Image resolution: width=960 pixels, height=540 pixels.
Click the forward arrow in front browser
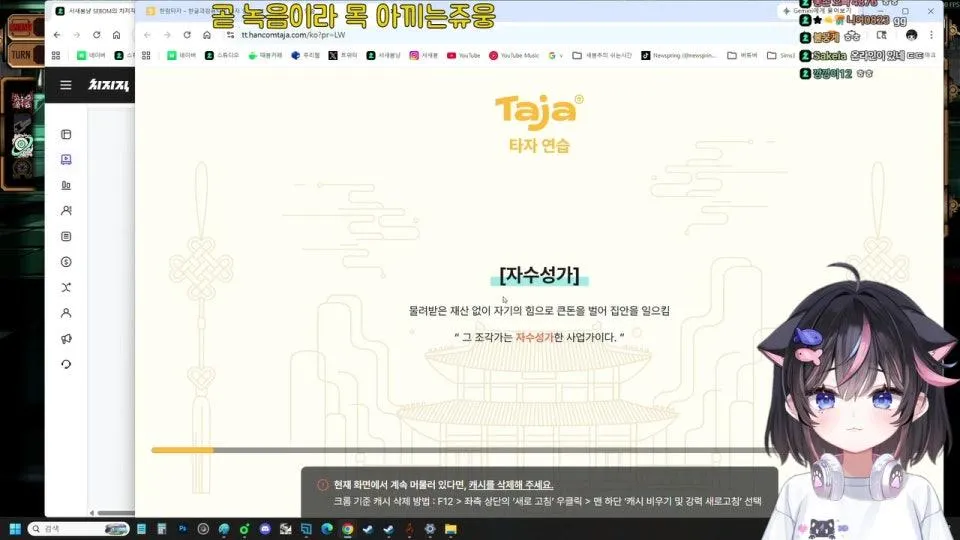click(167, 35)
